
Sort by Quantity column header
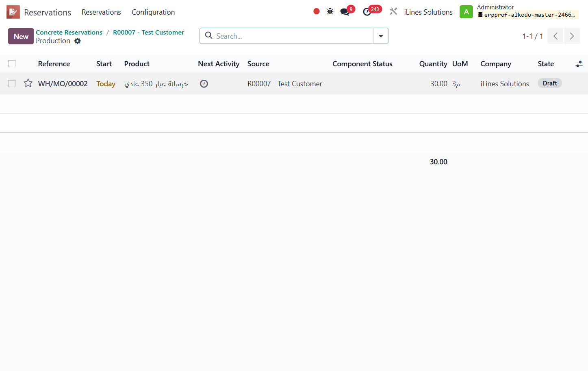point(433,64)
